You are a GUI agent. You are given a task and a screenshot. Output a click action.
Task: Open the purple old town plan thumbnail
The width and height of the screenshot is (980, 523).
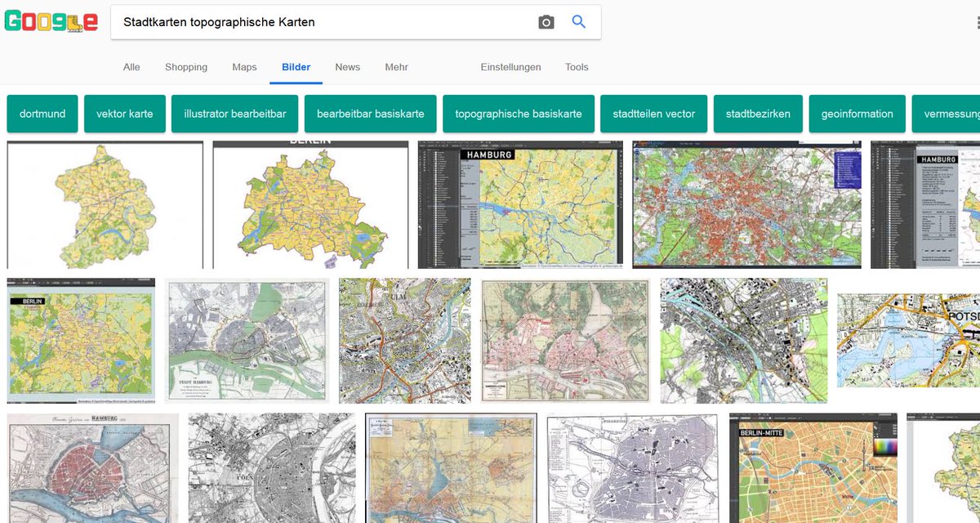tap(633, 467)
